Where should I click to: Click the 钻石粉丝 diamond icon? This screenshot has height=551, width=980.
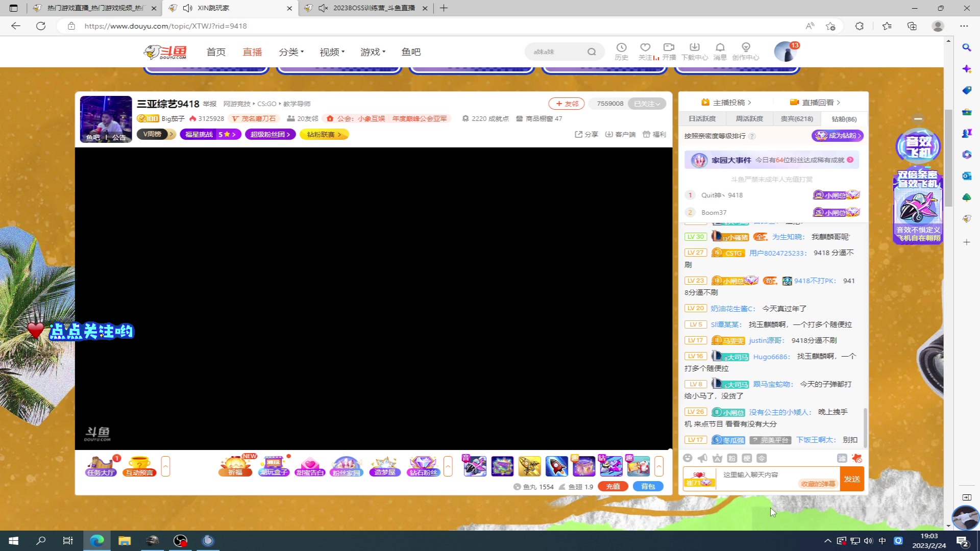coord(423,466)
